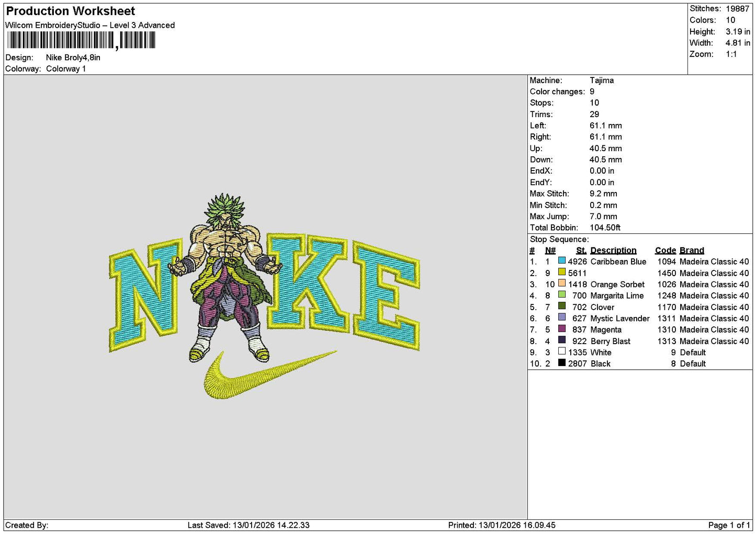Select the Margarita Lime swatch
Image resolution: width=756 pixels, height=534 pixels.
point(561,295)
